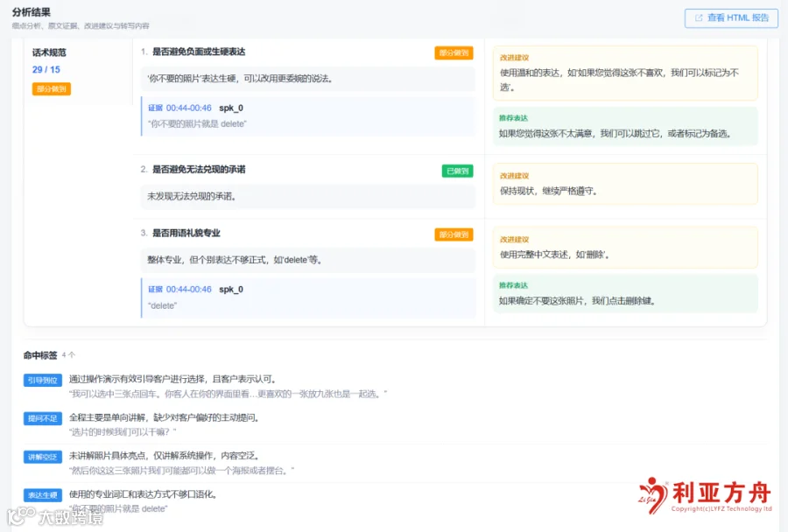Open evidence timestamp 00:44-00:46 under 是否用语礼貌专业

pos(189,290)
